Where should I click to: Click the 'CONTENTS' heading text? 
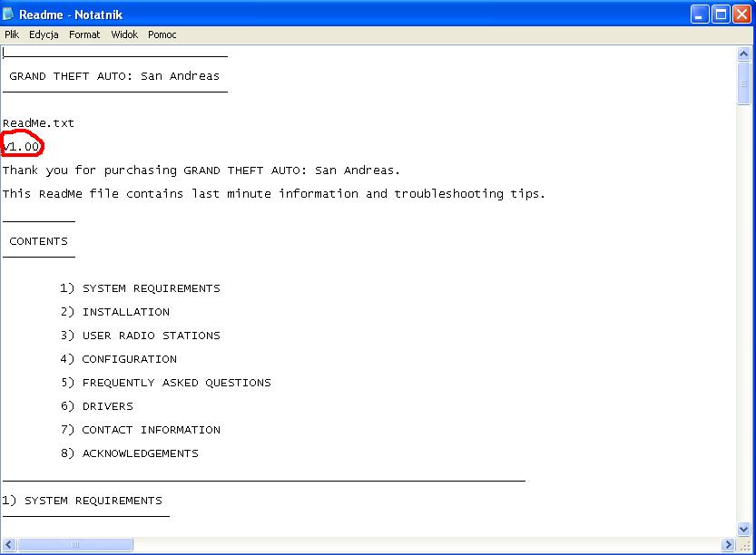pos(38,241)
